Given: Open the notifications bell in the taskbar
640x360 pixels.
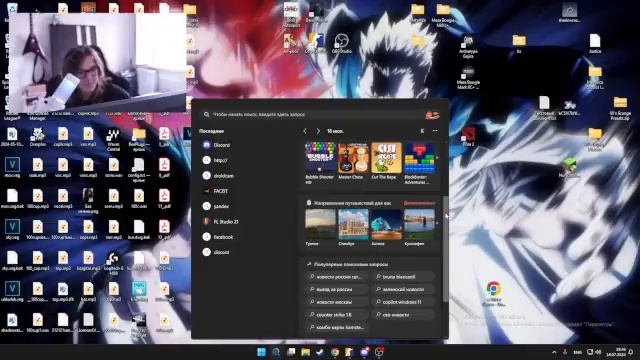Looking at the screenshot, I should pyautogui.click(x=631, y=352).
